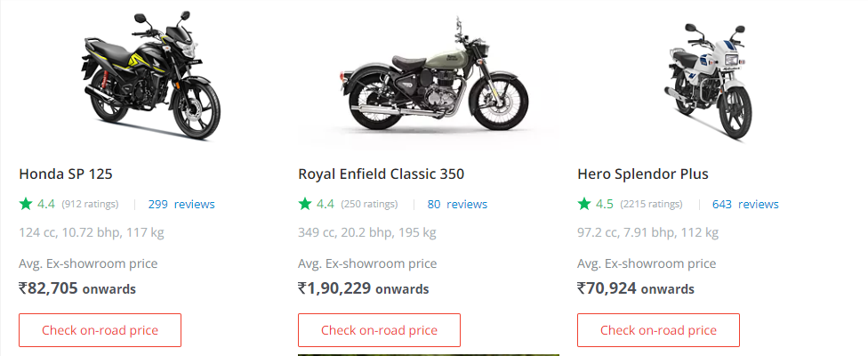Open the Honda SP 125 title link
Viewport: 868px width, 356px height.
(66, 174)
